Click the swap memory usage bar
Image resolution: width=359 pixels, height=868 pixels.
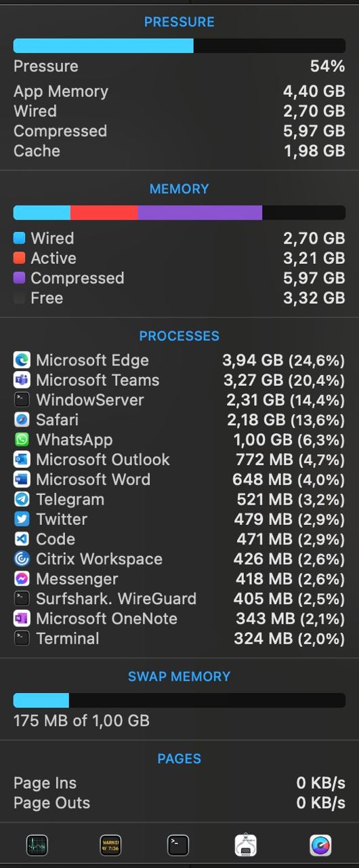coord(179,701)
